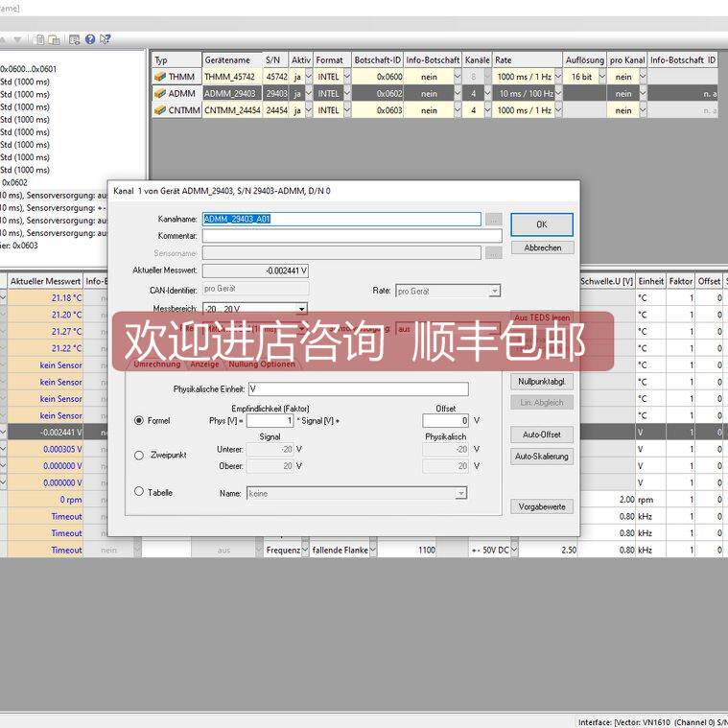Click into the Kanalname input field
Viewport: 728px width, 728px height.
[341, 219]
